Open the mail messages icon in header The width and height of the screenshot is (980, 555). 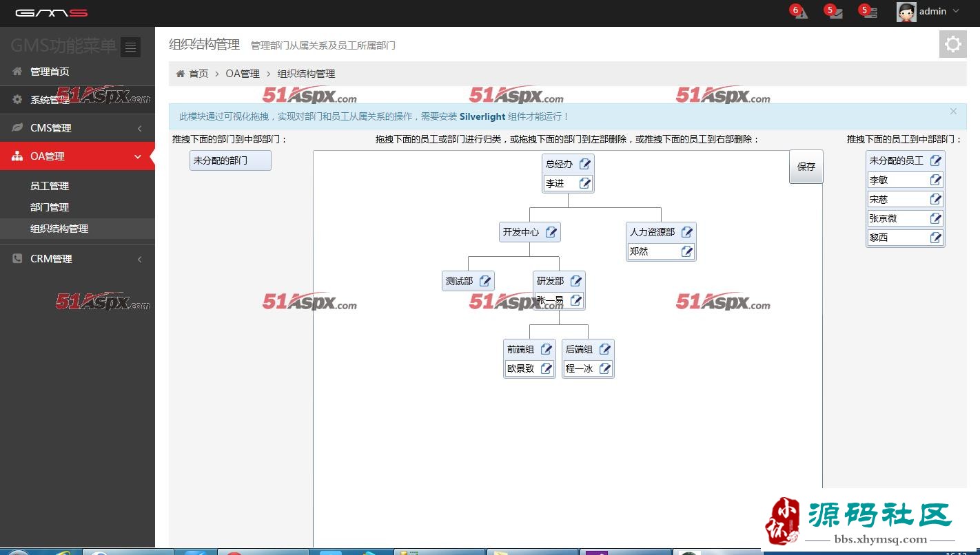835,12
